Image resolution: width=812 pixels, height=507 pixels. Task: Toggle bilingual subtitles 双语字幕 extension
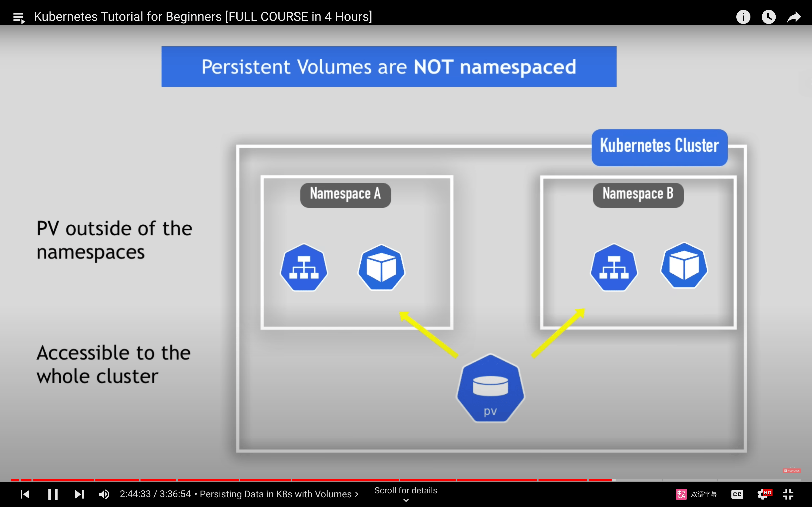click(696, 494)
